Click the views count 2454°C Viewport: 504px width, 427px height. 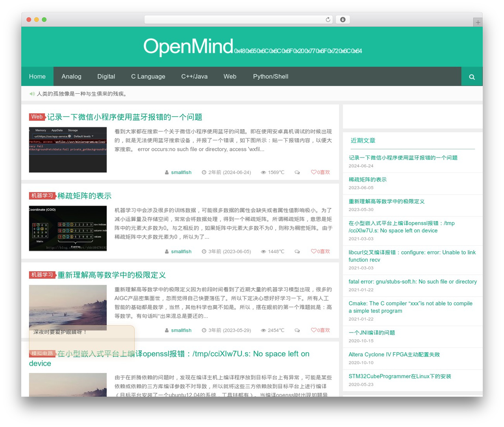click(x=272, y=330)
